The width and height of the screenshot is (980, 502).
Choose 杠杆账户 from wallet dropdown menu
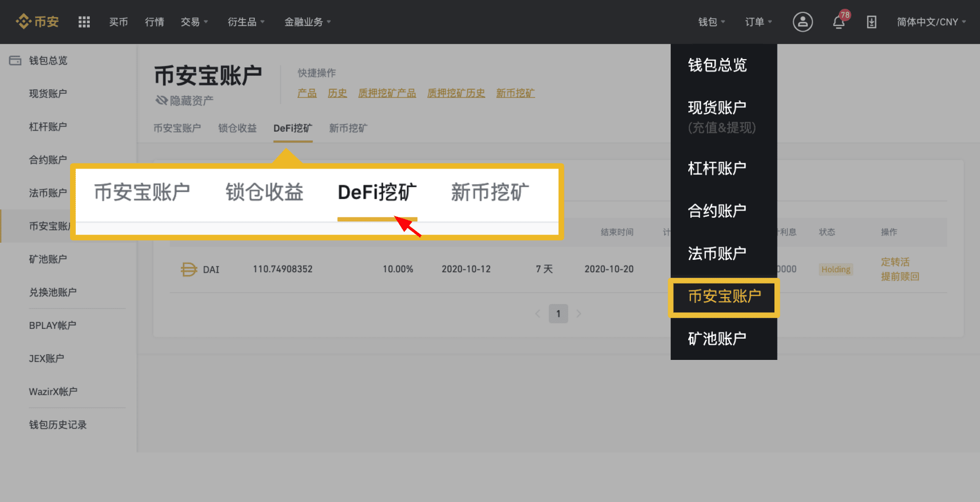tap(717, 168)
